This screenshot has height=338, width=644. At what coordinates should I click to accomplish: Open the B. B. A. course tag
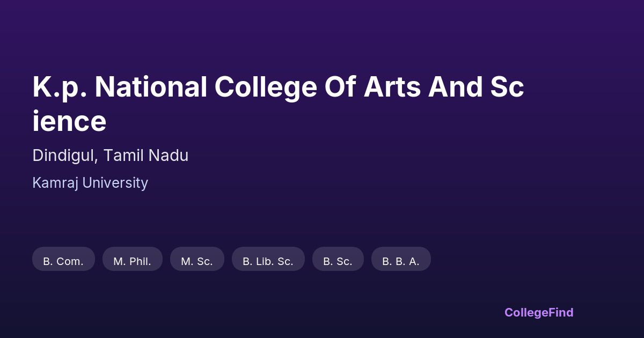[401, 261]
